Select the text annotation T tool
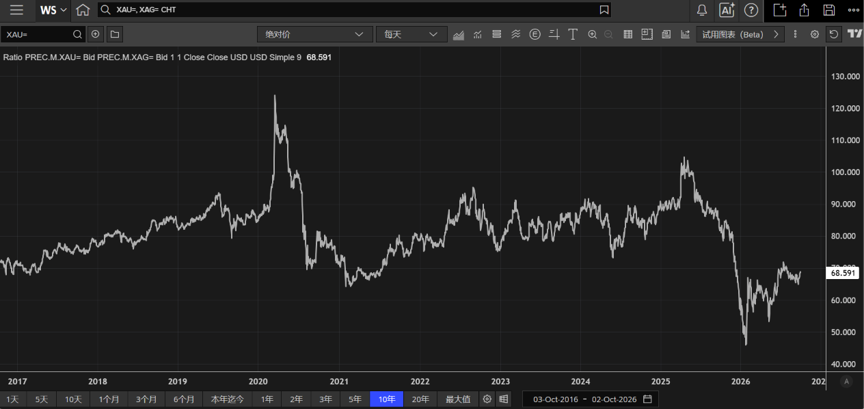Image resolution: width=864 pixels, height=409 pixels. tap(573, 35)
